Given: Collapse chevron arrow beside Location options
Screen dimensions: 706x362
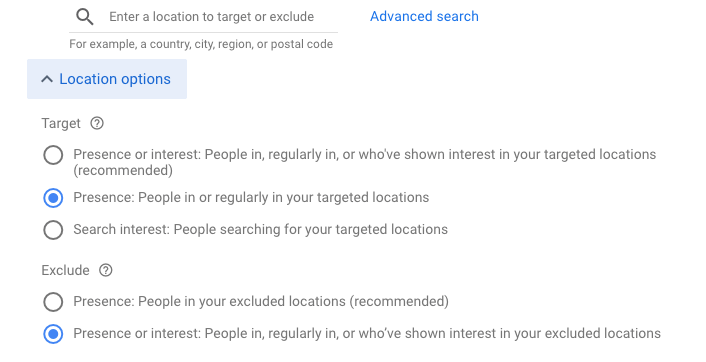Looking at the screenshot, I should tap(47, 79).
